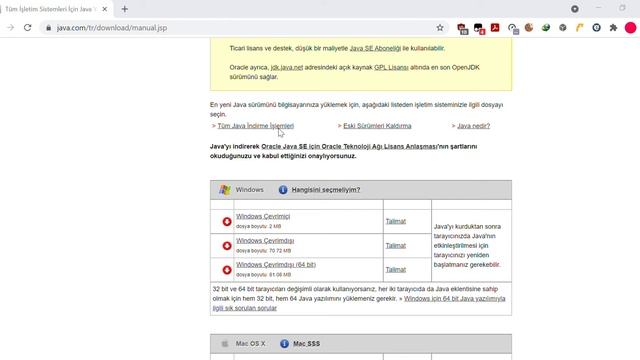Open the black extension with red badge
Screen dimensions: 640x360
479,29
